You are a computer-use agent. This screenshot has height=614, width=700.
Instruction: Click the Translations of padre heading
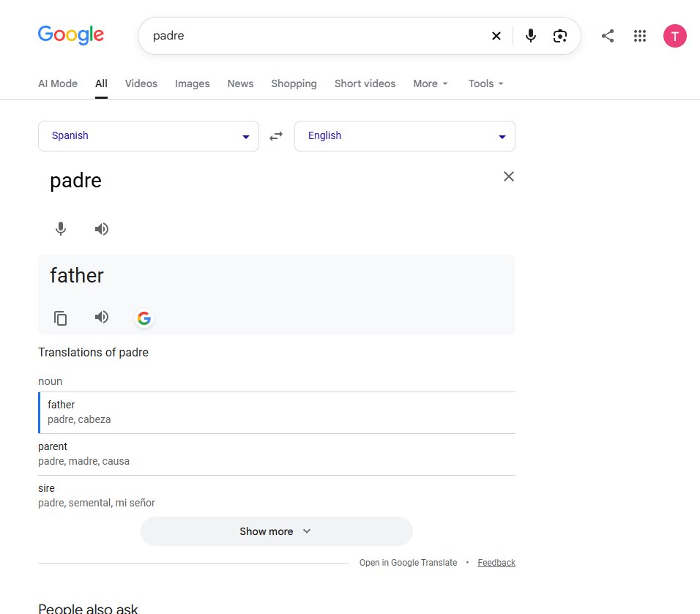[93, 352]
